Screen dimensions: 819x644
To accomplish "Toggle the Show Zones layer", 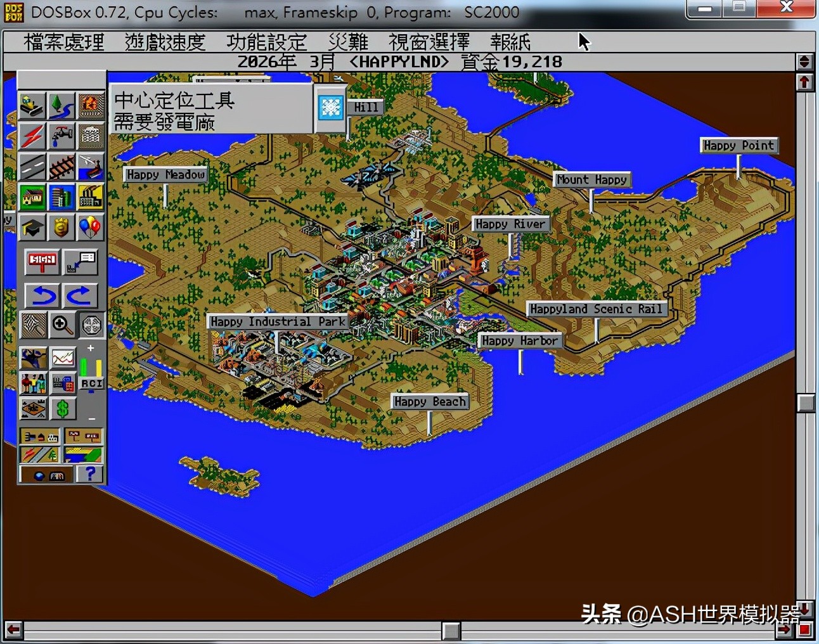I will coord(82,454).
